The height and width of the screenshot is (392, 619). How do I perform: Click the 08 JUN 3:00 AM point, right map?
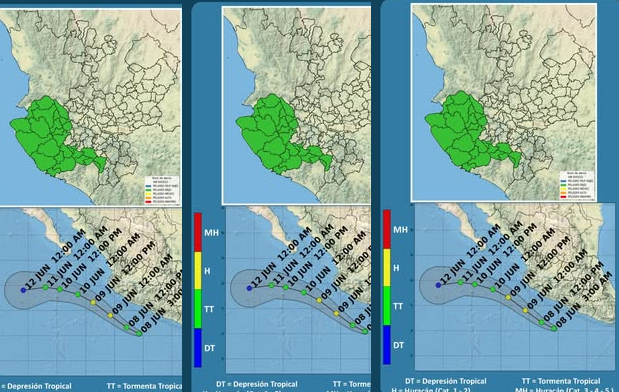pos(554,328)
